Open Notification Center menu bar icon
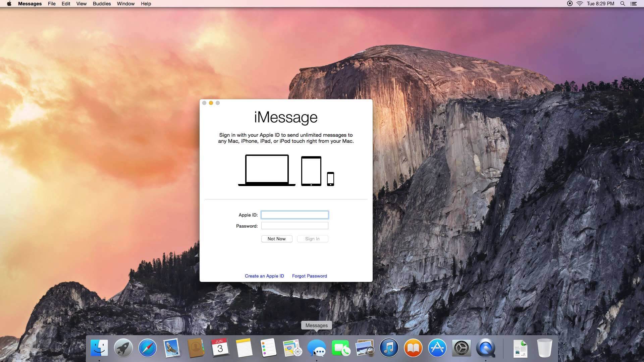Viewport: 644px width, 362px height. tap(634, 4)
